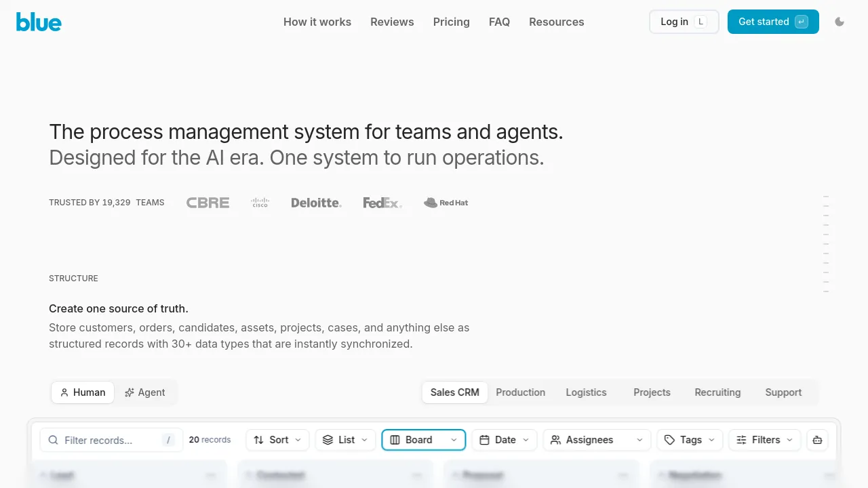
Task: Open Pricing page
Action: pyautogui.click(x=452, y=22)
